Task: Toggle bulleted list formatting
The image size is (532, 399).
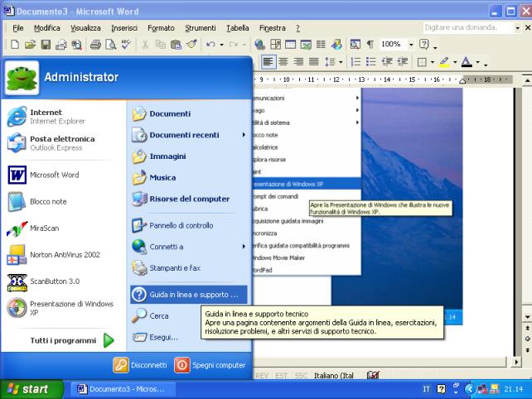Action: (x=371, y=62)
